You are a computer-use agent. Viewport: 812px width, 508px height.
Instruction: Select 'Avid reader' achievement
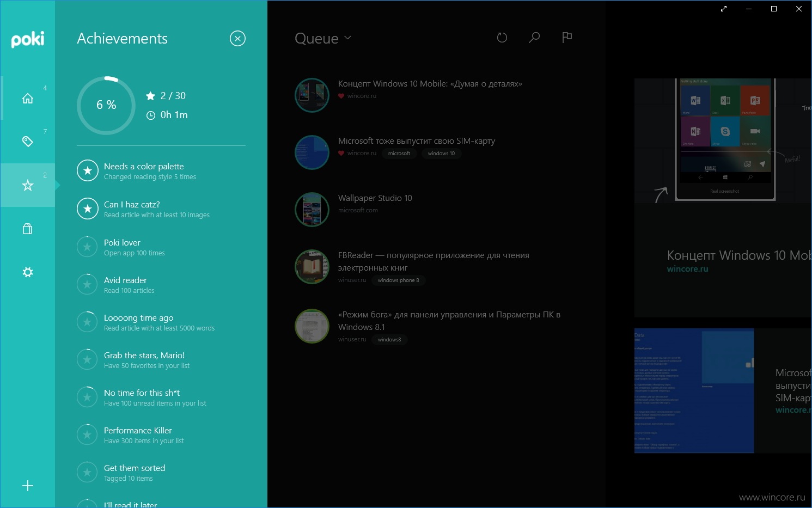[161, 285]
